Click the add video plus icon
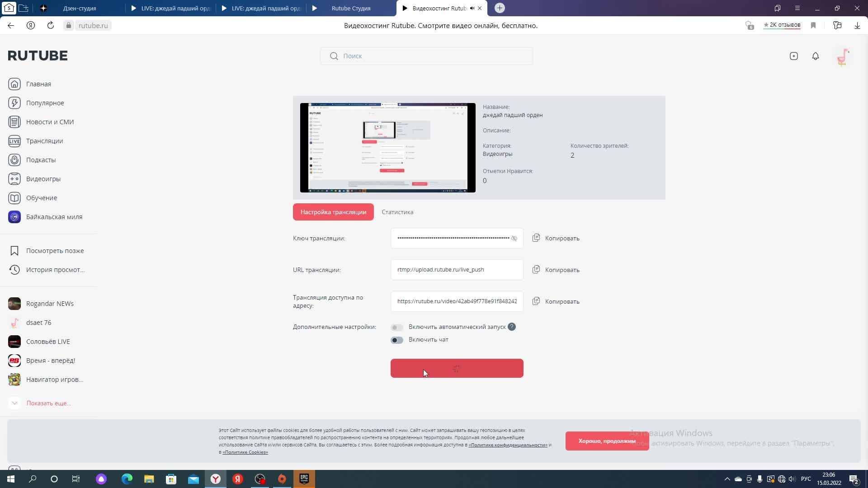The width and height of the screenshot is (868, 488). [x=794, y=56]
